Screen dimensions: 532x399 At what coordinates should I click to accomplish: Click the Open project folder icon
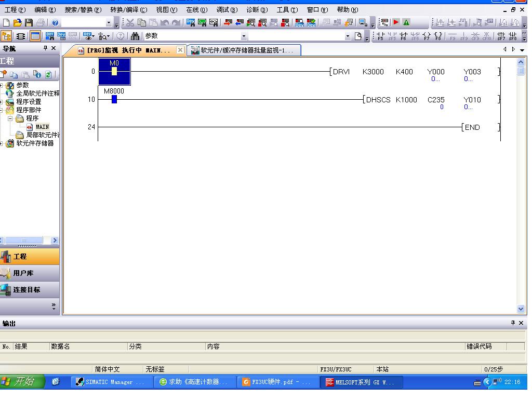coord(18,22)
